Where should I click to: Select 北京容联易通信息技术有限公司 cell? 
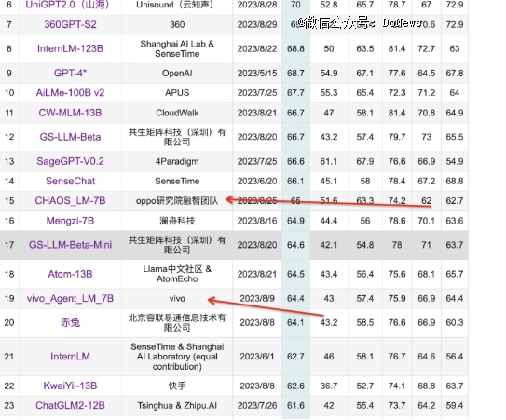pos(177,322)
